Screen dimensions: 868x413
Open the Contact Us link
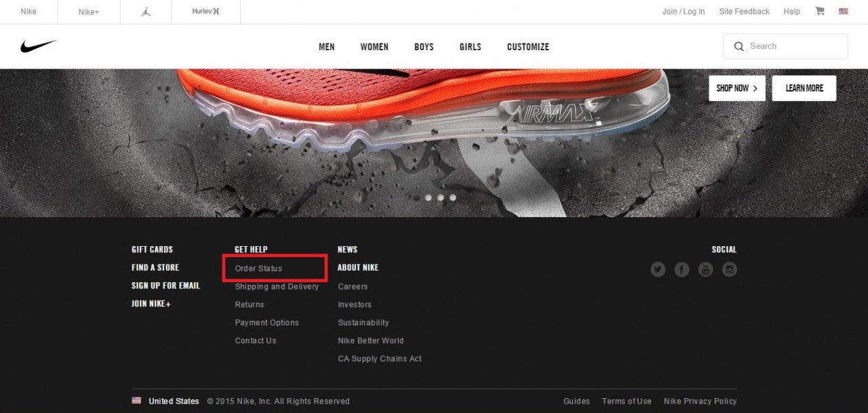(x=256, y=340)
